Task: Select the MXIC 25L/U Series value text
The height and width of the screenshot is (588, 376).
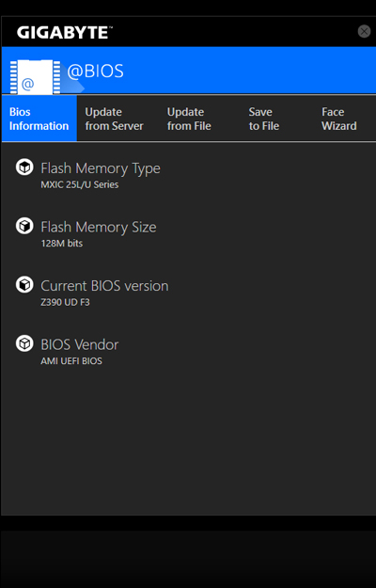Action: click(80, 184)
